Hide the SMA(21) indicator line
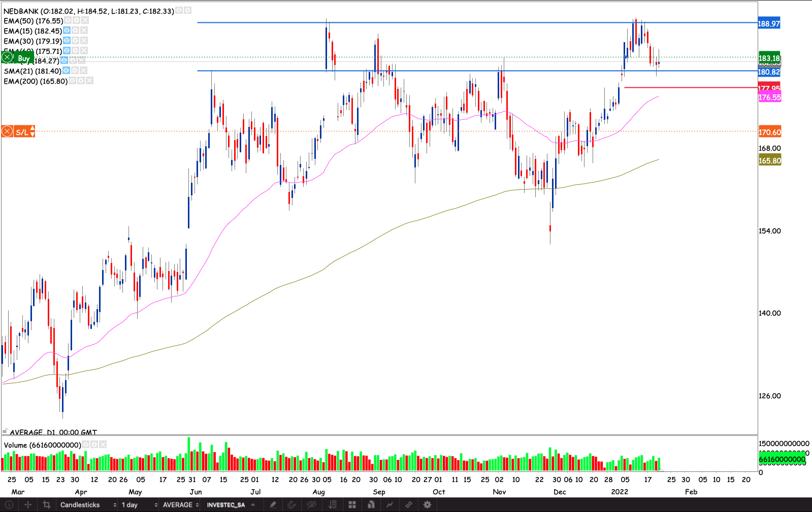The height and width of the screenshot is (512, 812). (66, 71)
